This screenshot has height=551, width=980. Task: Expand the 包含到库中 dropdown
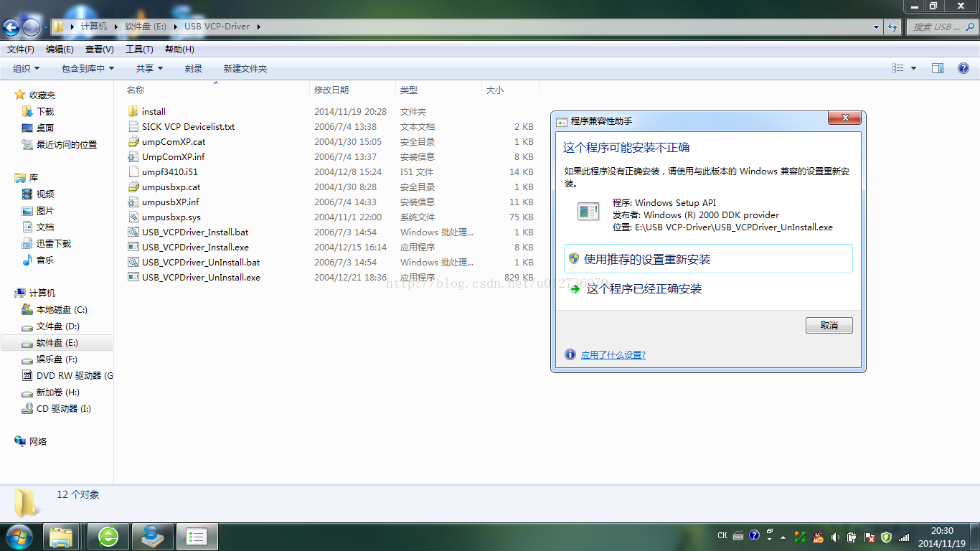click(88, 68)
